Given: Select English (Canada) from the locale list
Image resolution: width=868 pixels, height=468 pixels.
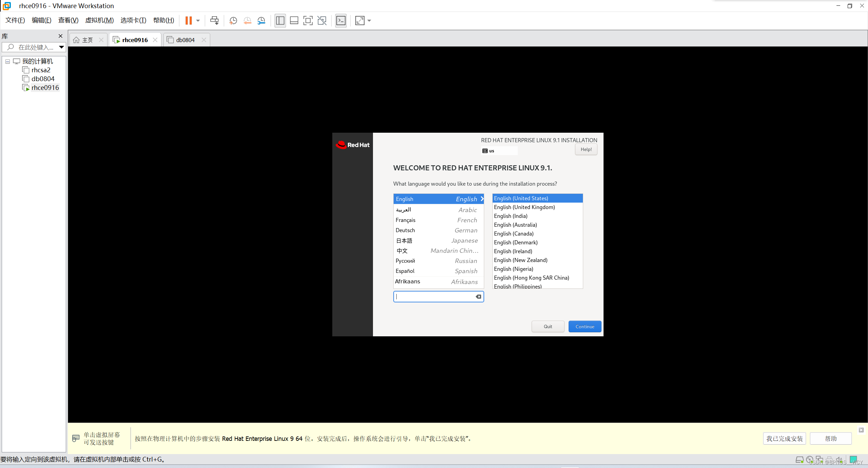Looking at the screenshot, I should 514,233.
